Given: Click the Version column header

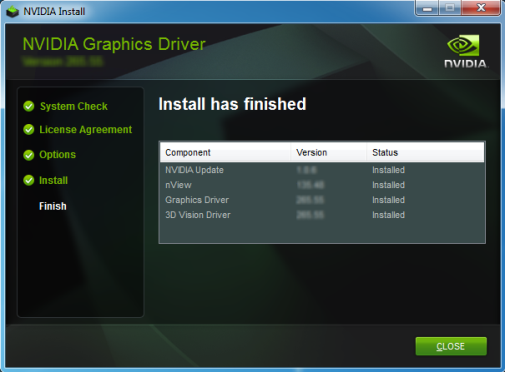Looking at the screenshot, I should (329, 152).
